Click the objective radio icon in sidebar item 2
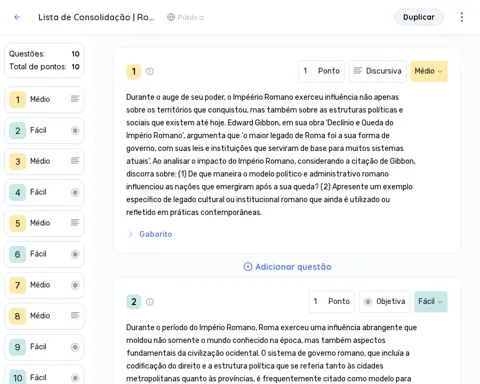This screenshot has width=480, height=384. coord(75,130)
